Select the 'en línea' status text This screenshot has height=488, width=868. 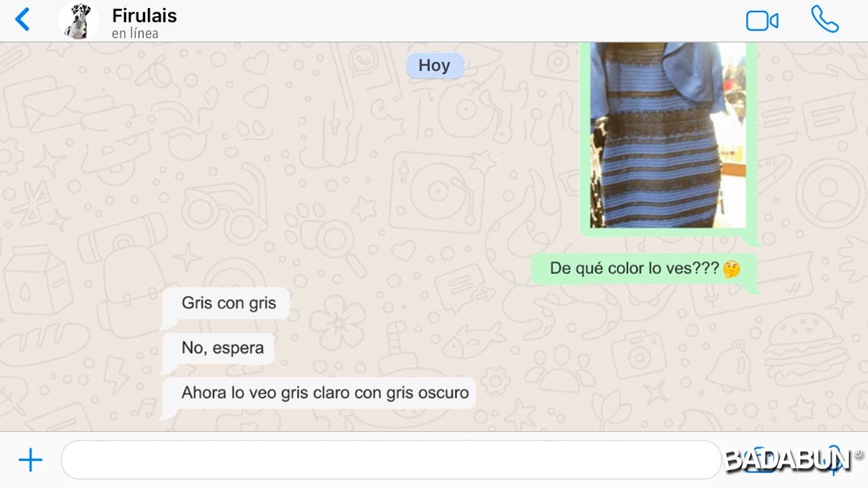coord(135,33)
